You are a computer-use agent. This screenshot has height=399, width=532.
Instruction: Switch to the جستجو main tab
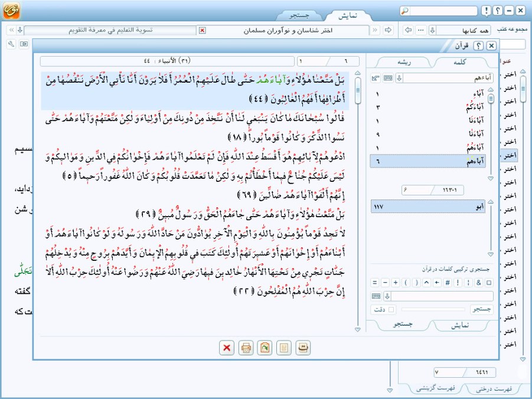[299, 15]
